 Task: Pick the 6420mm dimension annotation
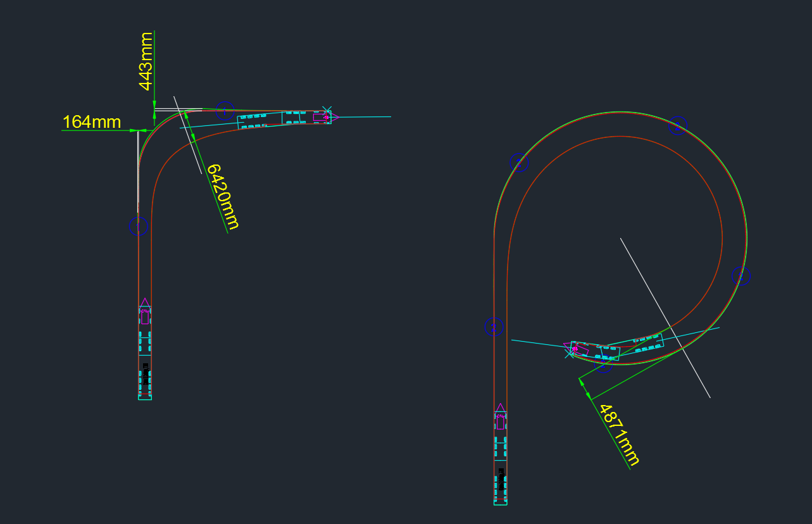click(223, 196)
